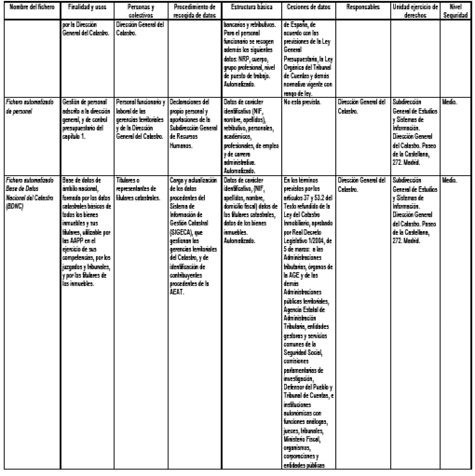Select the 'Fichero automatizado de personal' cell

32,136
